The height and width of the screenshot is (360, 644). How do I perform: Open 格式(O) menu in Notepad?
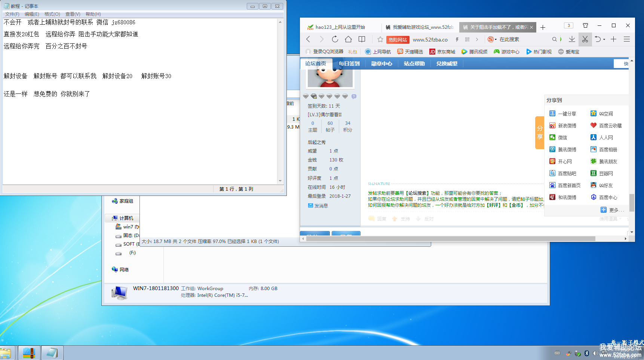52,14
